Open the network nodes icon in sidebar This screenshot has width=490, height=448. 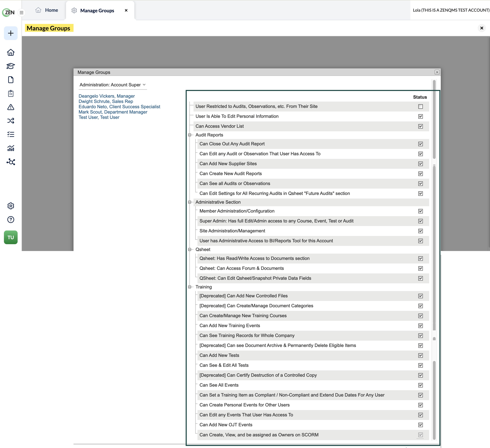point(11,162)
